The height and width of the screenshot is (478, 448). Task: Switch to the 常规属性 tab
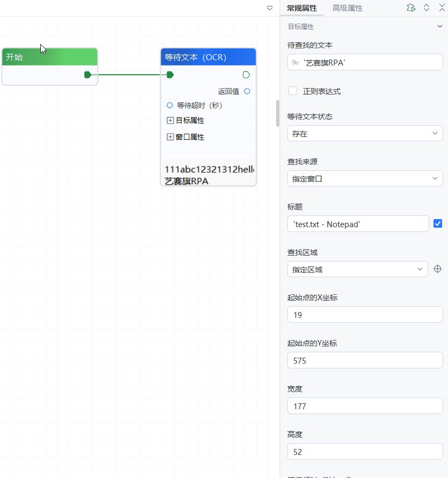(x=302, y=8)
